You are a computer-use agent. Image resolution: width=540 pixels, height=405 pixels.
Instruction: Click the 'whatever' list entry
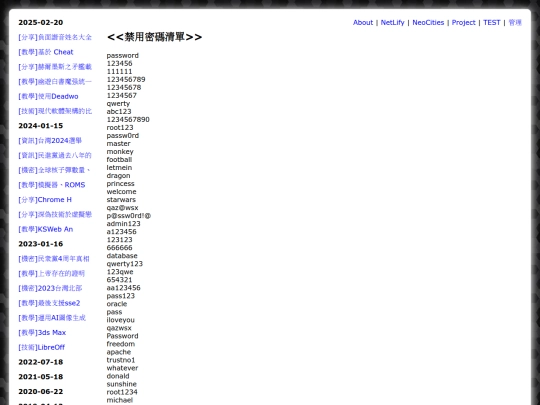point(122,368)
